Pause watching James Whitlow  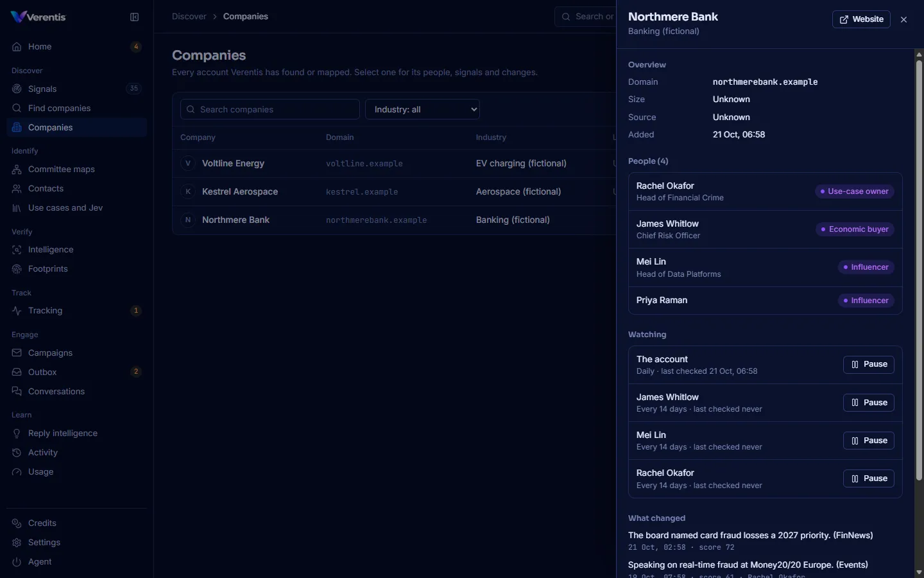[869, 403]
